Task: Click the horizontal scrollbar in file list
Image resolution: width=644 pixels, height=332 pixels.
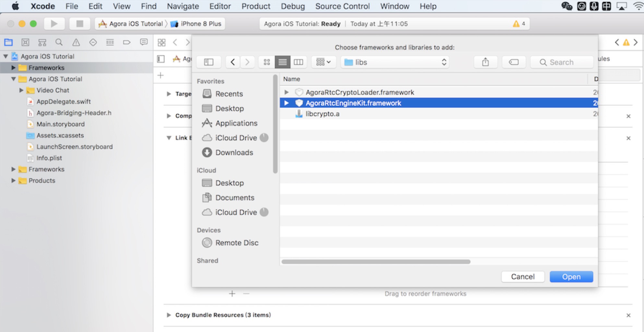Action: click(x=376, y=262)
